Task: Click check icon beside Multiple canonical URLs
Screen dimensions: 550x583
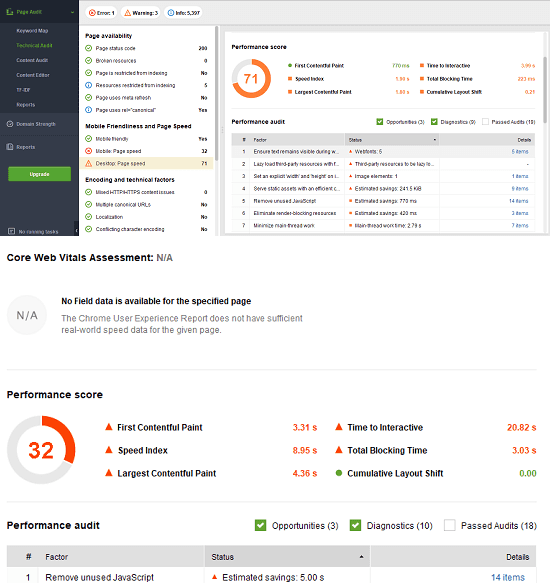Action: [x=89, y=204]
